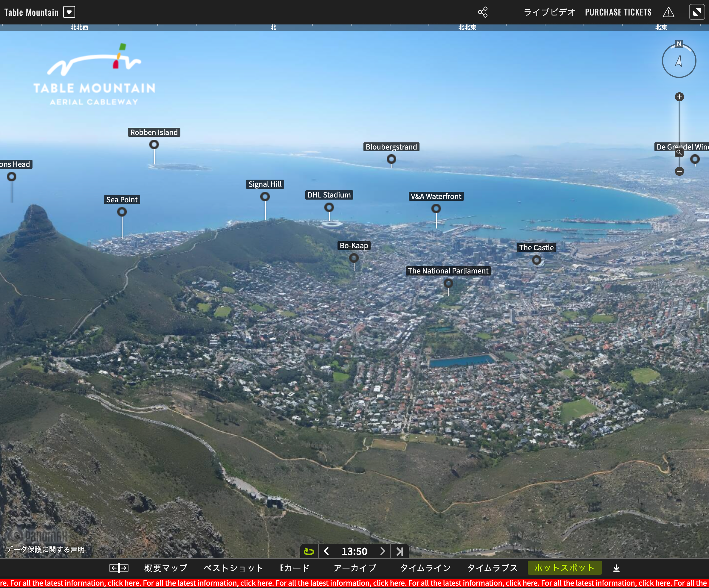Click the warning triangle icon
This screenshot has height=588, width=709.
coord(668,13)
